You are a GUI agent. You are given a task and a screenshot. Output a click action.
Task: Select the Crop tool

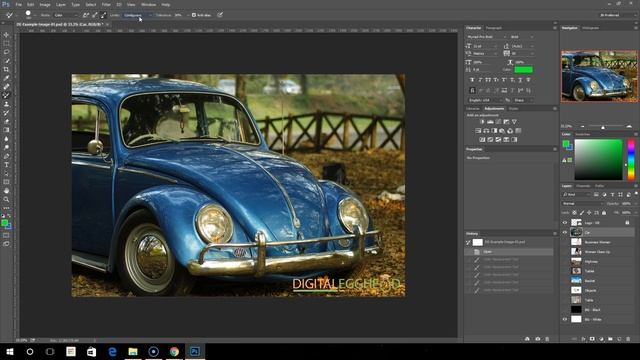[6, 69]
